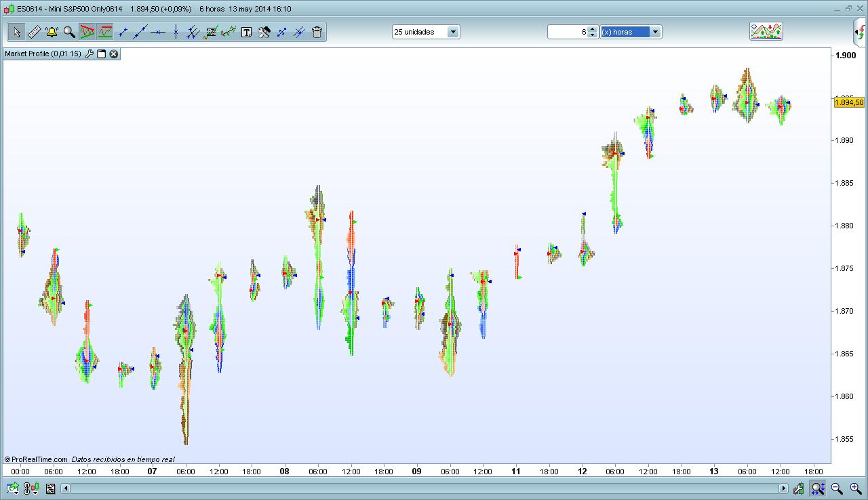Choose the vertical line drawing tool
868x500 pixels.
176,32
